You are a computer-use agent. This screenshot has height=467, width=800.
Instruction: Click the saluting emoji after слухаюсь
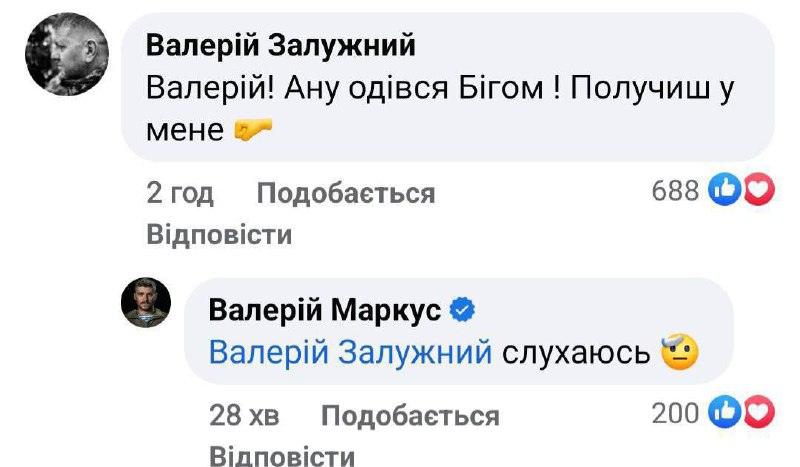coord(679,352)
